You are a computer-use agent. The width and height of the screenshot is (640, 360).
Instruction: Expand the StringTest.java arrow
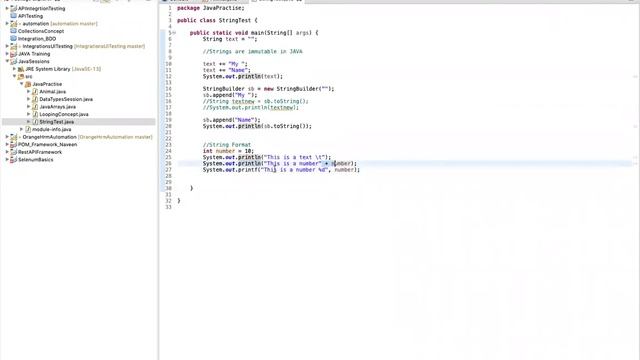tap(29, 122)
